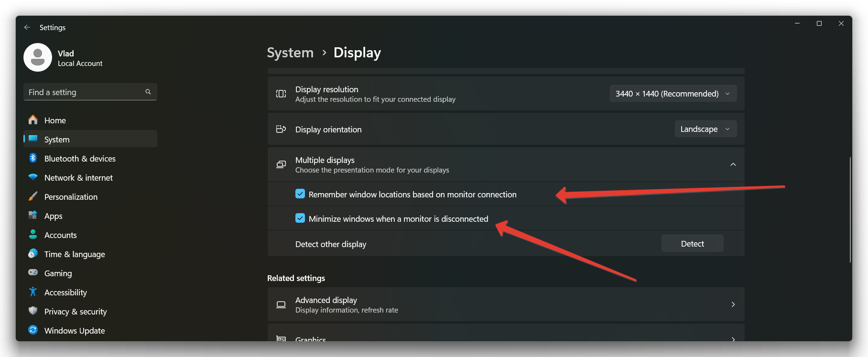Click the vertical scrollbar on the right

[850, 209]
